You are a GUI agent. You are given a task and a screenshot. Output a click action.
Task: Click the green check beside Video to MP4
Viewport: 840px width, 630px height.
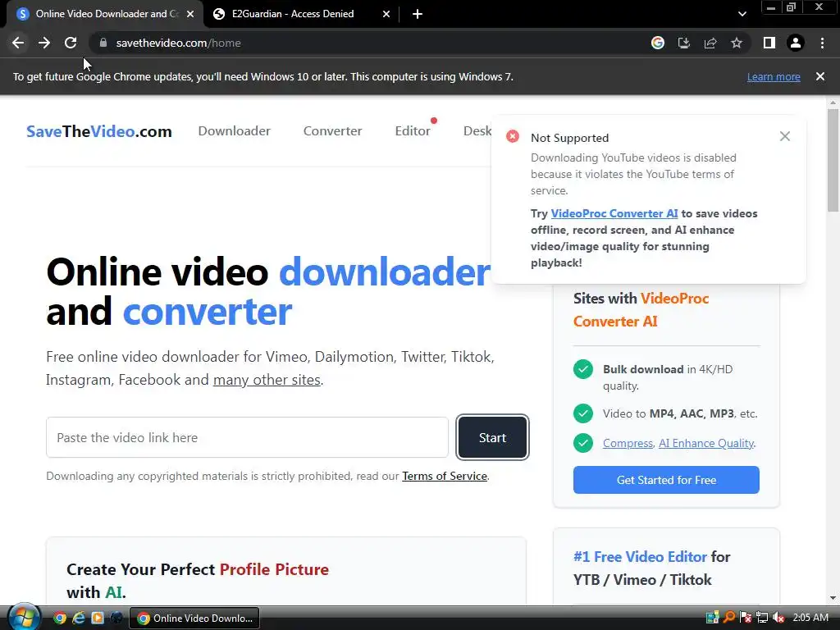(x=583, y=413)
